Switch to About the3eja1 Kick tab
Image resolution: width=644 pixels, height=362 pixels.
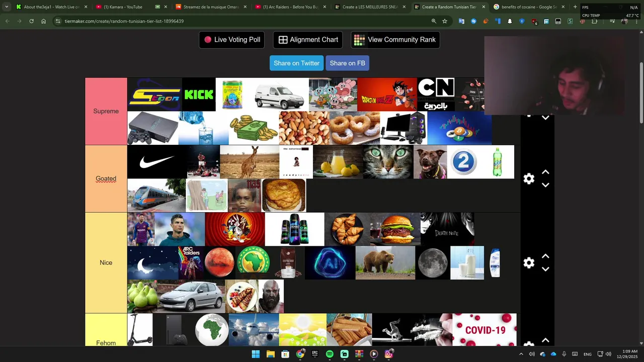pyautogui.click(x=51, y=7)
